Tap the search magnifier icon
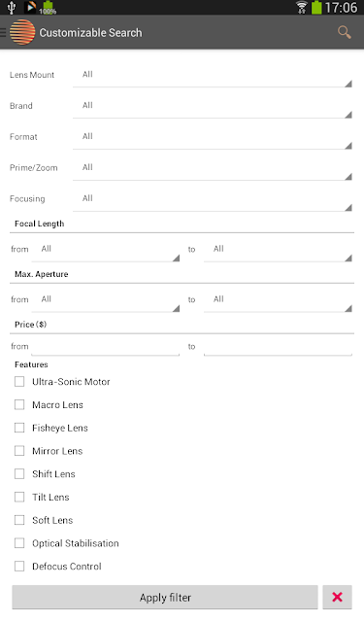This screenshot has width=364, height=622. tap(345, 32)
